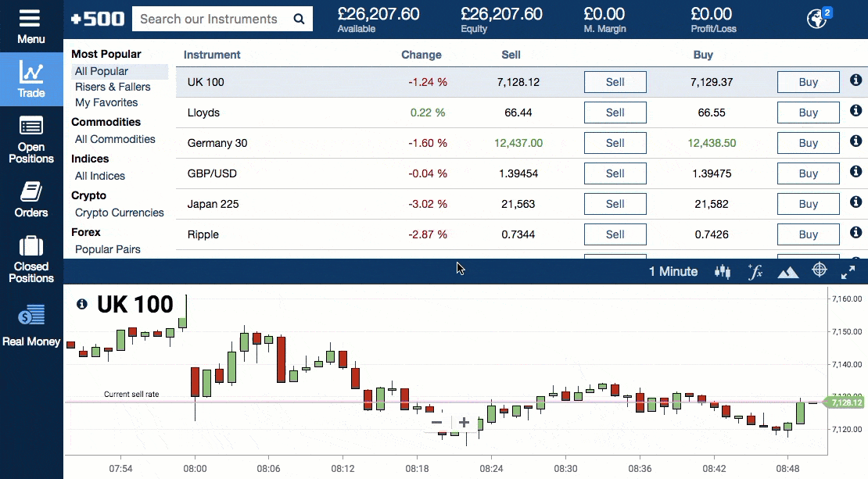868x479 pixels.
Task: Click the Search our Instruments field
Action: [222, 19]
